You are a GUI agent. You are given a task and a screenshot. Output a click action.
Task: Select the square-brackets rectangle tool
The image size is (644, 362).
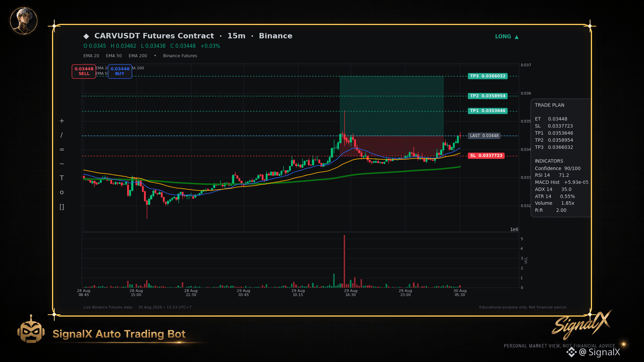click(x=62, y=207)
